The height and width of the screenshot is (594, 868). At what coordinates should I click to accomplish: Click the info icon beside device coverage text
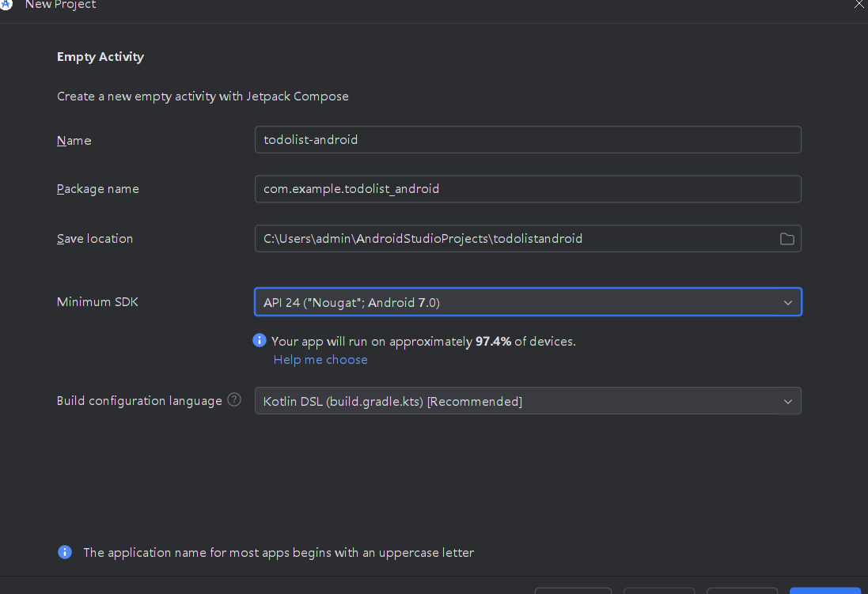(x=260, y=340)
